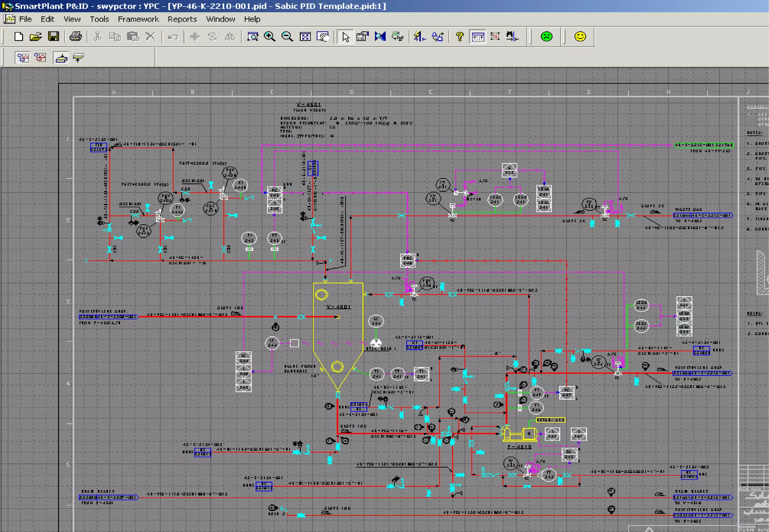Click the yellow question mark help icon

tap(459, 36)
